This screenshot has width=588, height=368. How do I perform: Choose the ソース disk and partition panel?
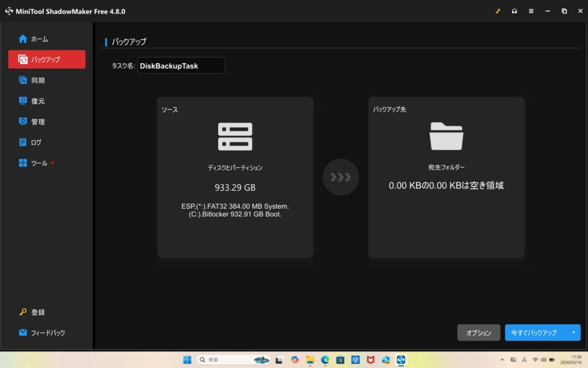pyautogui.click(x=235, y=177)
